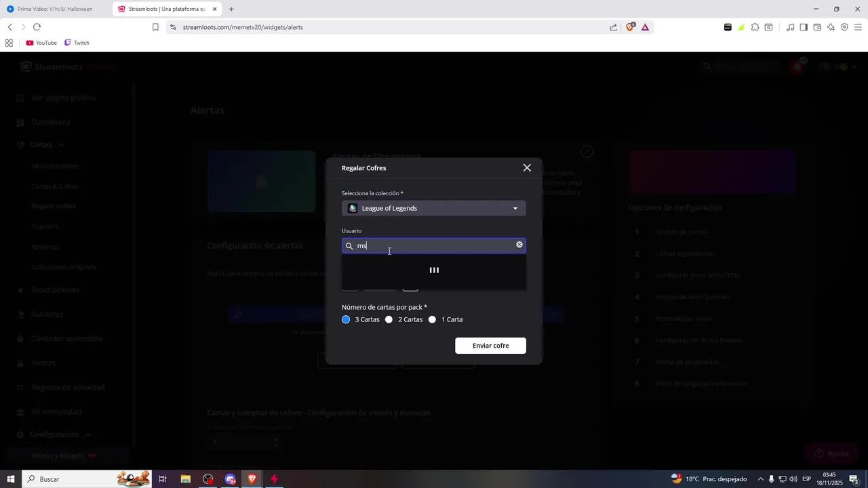Open the volume speaker tray icon
This screenshot has width=868, height=488.
[x=793, y=479]
